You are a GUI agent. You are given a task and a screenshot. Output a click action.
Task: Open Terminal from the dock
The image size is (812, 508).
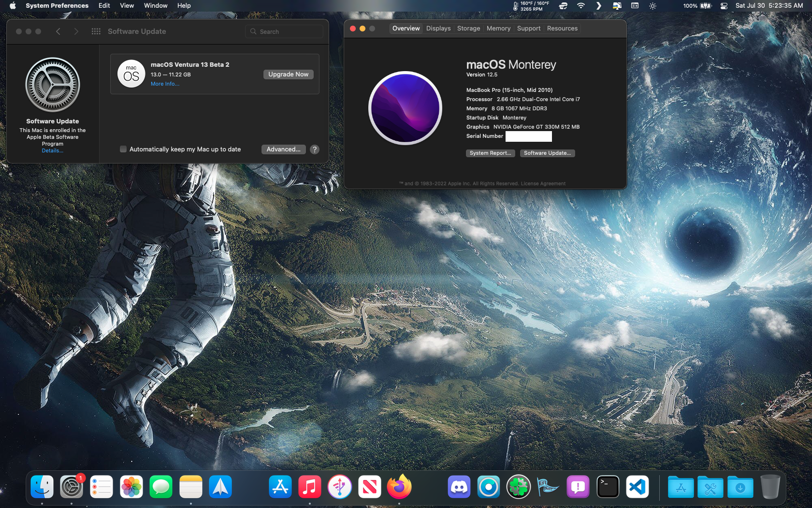608,487
